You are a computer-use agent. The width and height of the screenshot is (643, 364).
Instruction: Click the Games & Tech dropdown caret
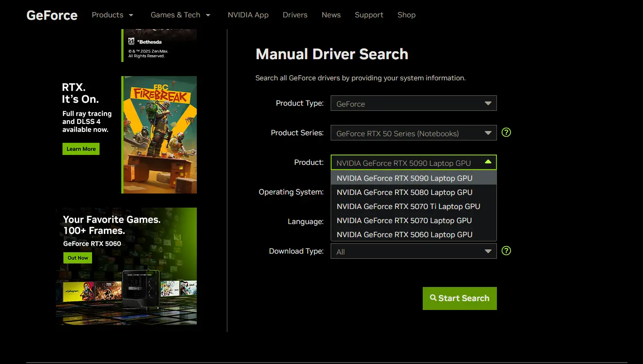coord(208,15)
